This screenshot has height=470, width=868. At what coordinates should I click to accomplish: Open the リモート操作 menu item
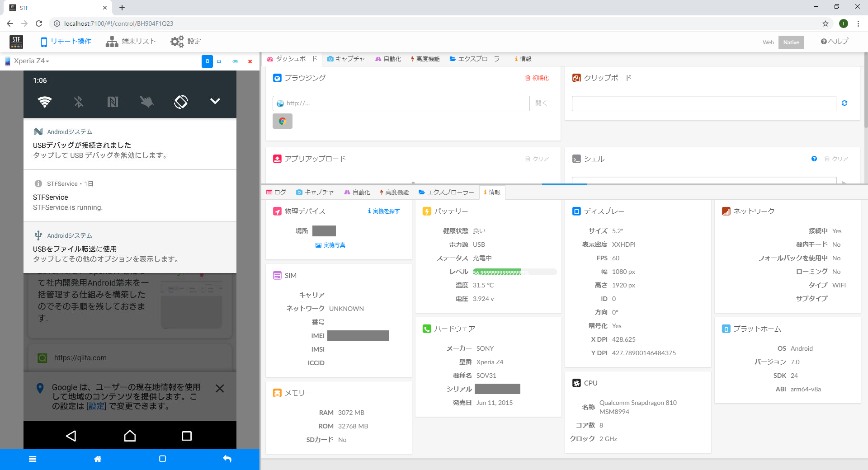(66, 42)
